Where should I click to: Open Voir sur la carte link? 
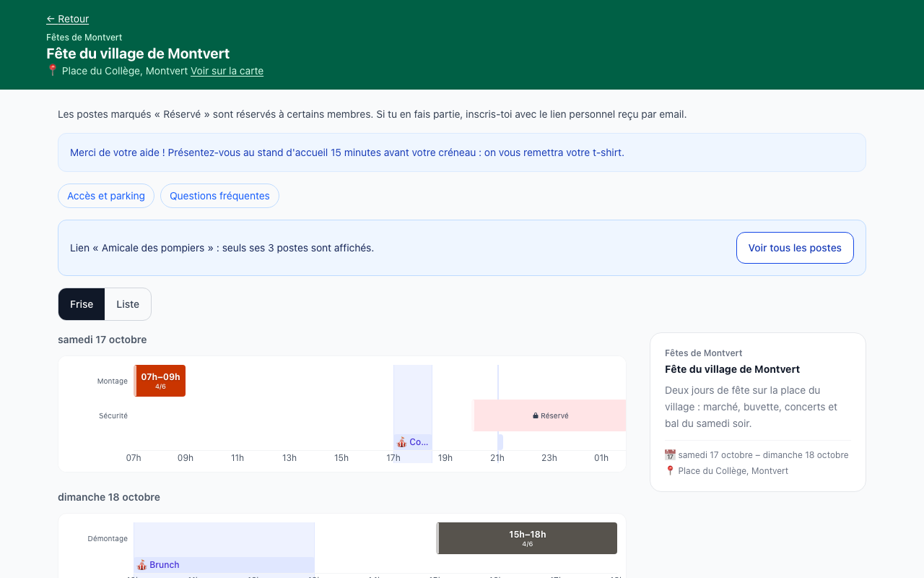227,71
